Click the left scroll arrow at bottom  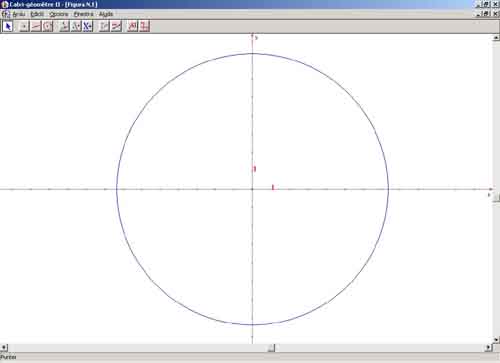pyautogui.click(x=4, y=348)
